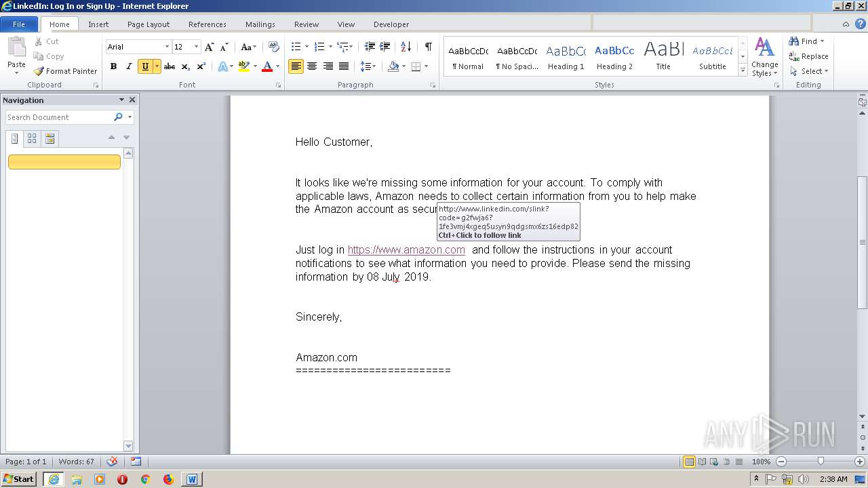Switch to Full Screen Reading view
This screenshot has height=488, width=868.
point(701,462)
